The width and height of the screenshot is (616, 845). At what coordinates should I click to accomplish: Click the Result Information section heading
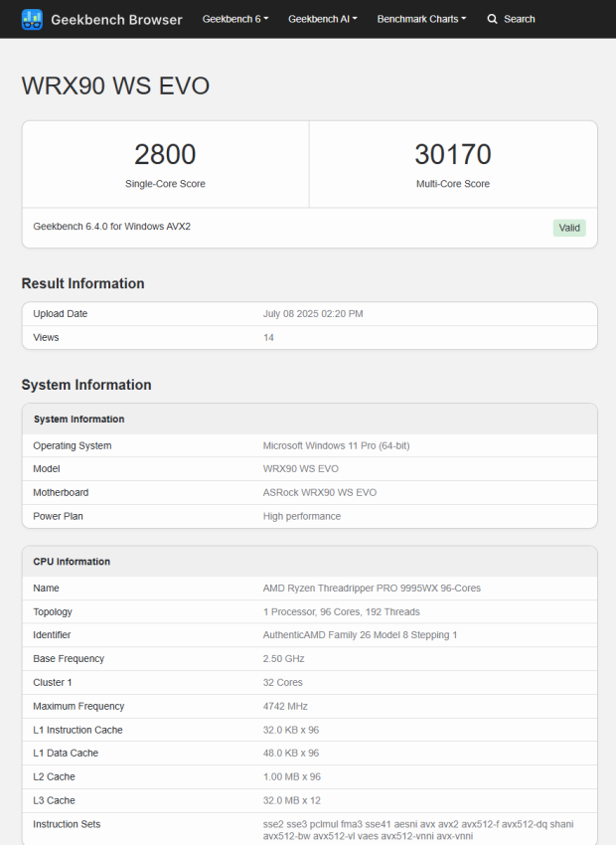82,283
